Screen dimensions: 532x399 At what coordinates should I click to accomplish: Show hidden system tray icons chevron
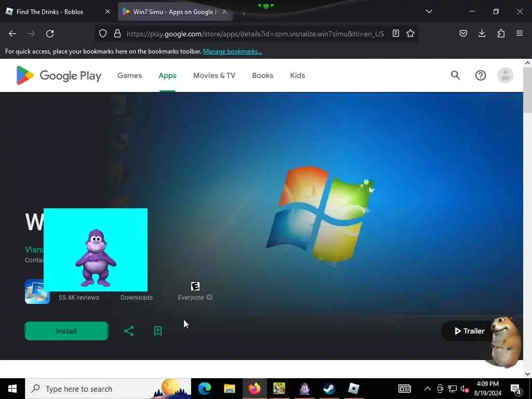[x=428, y=389]
